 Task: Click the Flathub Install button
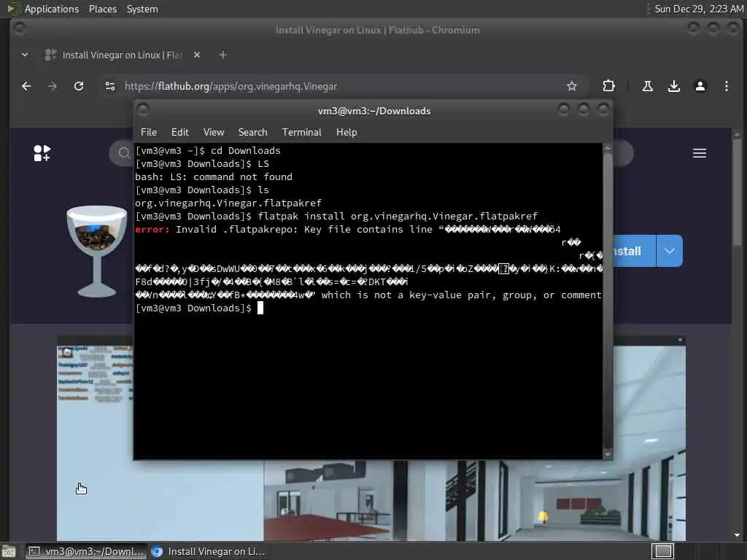pos(634,251)
